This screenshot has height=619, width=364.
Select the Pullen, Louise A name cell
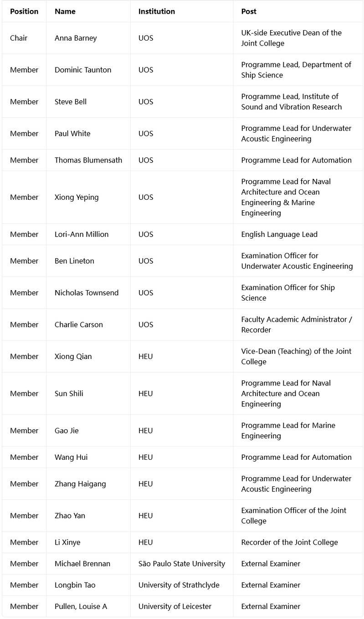(88, 606)
